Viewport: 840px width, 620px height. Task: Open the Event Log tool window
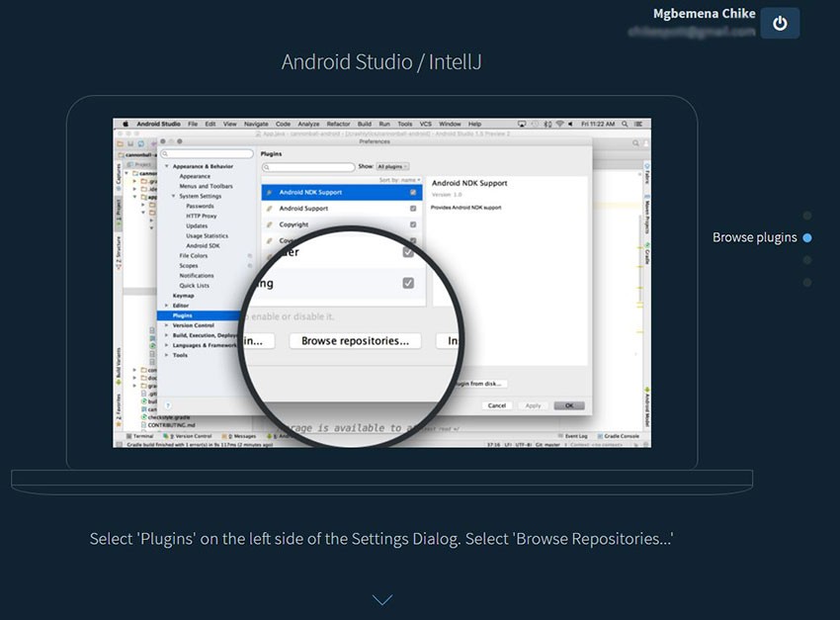click(x=573, y=436)
